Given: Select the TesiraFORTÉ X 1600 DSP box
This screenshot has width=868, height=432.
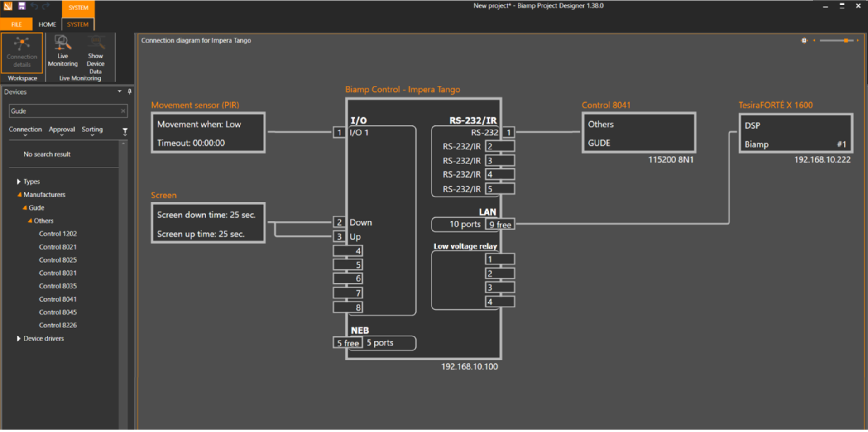Looking at the screenshot, I should [796, 134].
